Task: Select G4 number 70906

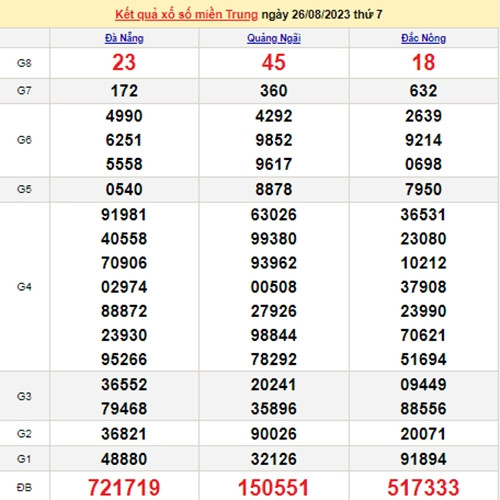Action: coord(124,263)
